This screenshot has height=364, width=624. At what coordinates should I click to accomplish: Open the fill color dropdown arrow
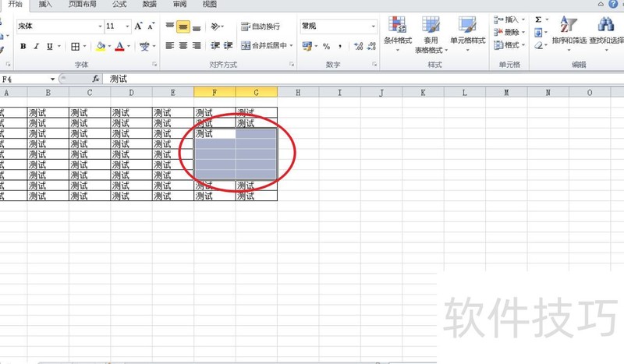(109, 46)
